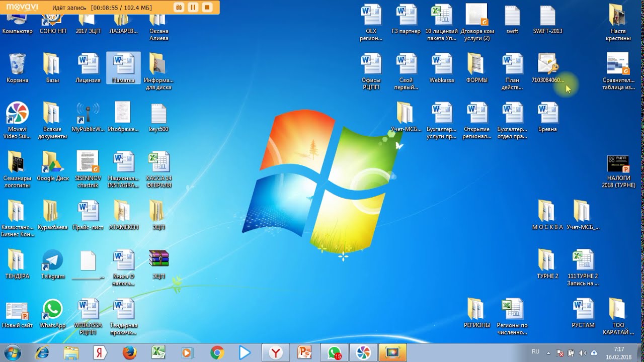644x362 pixels.
Task: Open Telegram desktop shortcut
Action: 52,264
